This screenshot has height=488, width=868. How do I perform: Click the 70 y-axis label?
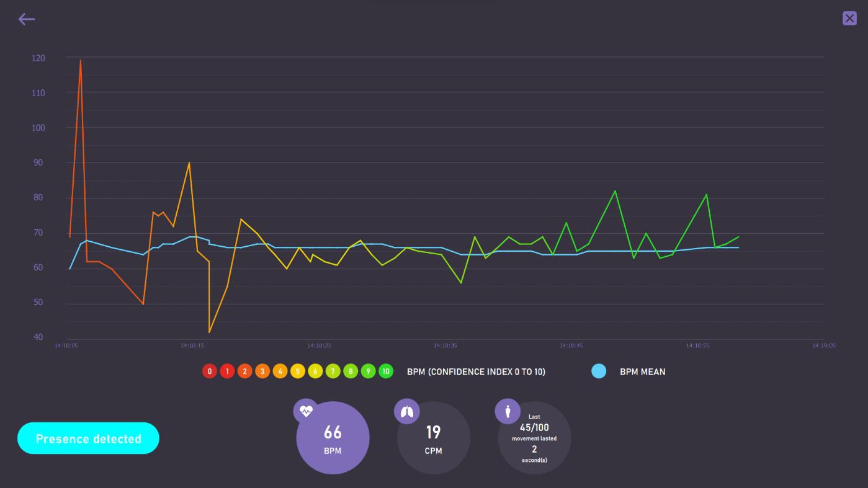(x=38, y=233)
